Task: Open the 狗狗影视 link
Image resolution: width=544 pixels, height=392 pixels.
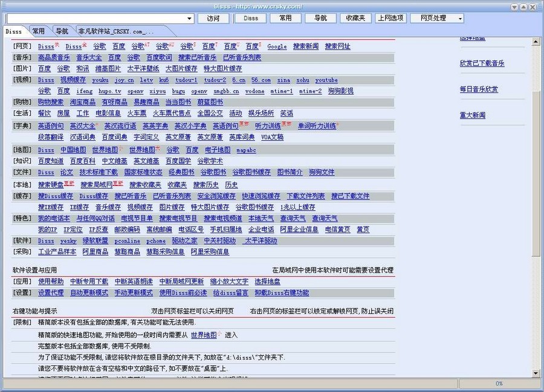Action: (341, 91)
